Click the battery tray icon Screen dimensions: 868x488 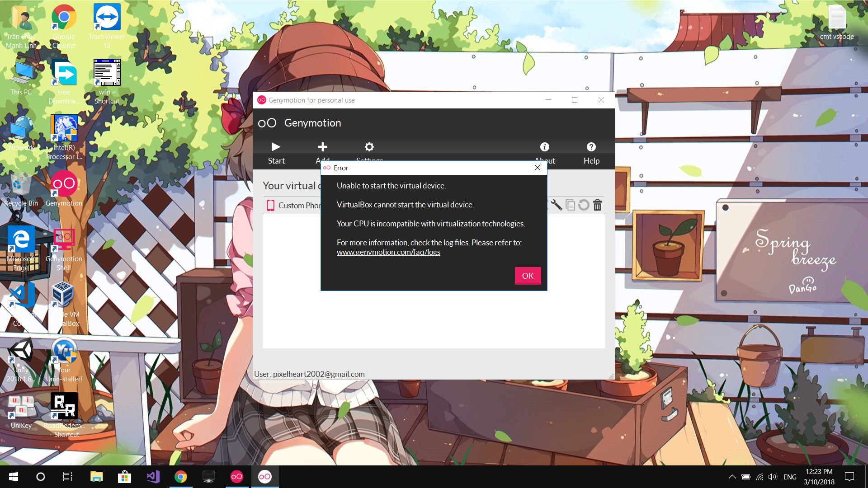[746, 477]
